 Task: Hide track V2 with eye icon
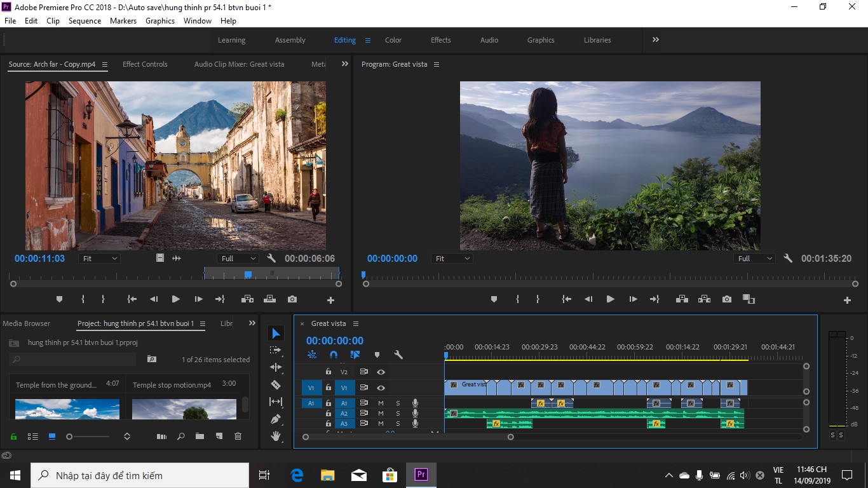click(381, 372)
